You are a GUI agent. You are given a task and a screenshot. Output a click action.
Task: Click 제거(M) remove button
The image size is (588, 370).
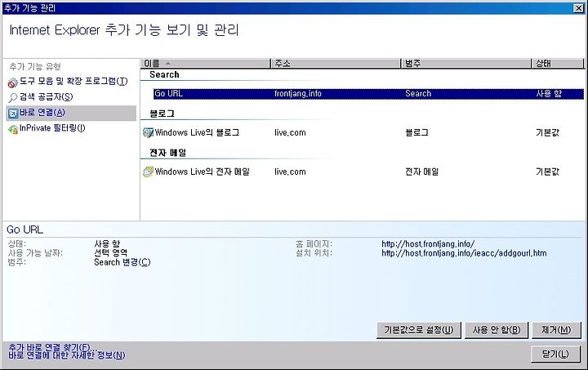pos(556,330)
